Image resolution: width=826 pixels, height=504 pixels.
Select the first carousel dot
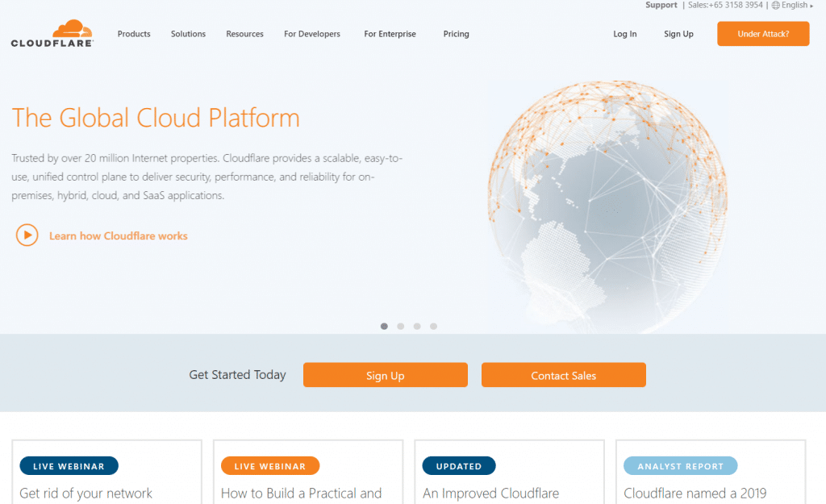(384, 327)
